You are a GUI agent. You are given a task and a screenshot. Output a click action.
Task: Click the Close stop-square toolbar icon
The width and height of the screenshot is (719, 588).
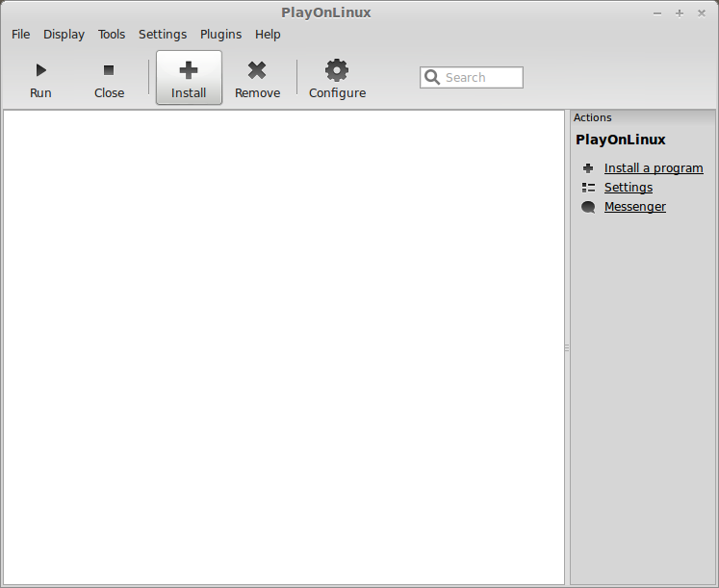pyautogui.click(x=109, y=70)
